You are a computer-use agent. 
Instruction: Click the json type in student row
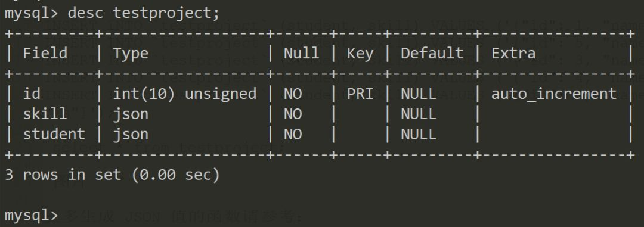(131, 134)
